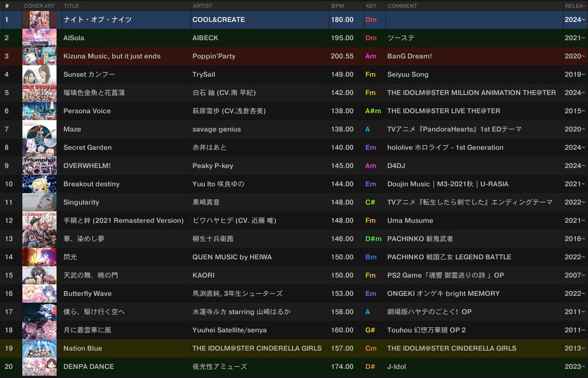Select 手綱と絆 (2021 Remastered Version)
Image resolution: width=588 pixels, height=378 pixels.
123,221
